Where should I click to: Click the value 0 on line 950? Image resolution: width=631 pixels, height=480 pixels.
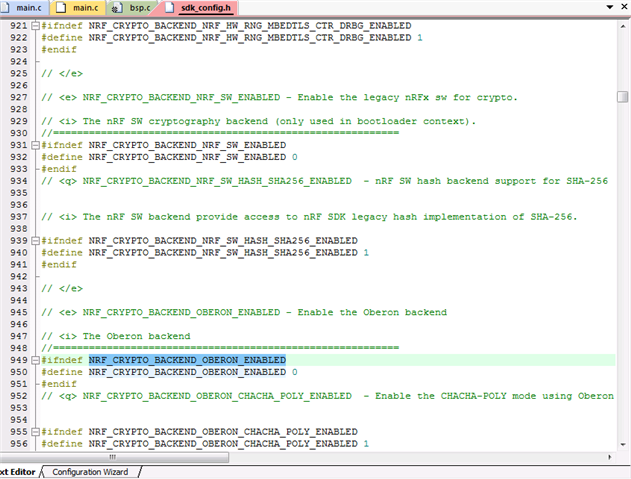coord(295,372)
